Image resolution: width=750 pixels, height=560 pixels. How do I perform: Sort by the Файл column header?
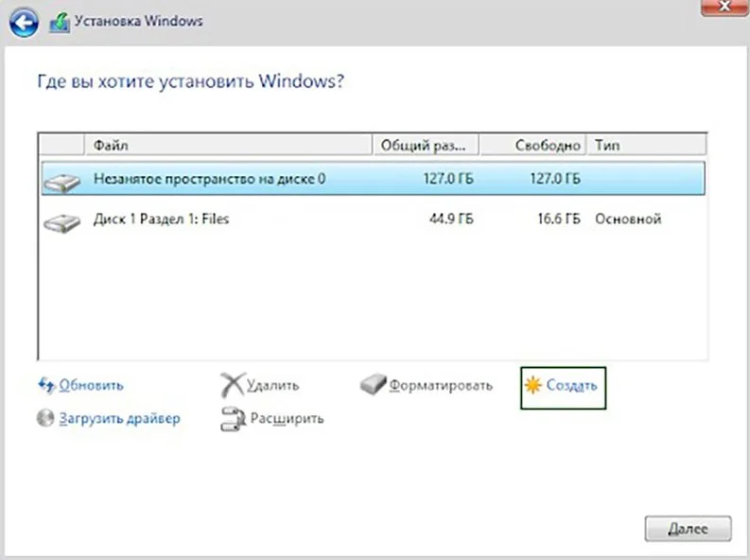coord(229,145)
